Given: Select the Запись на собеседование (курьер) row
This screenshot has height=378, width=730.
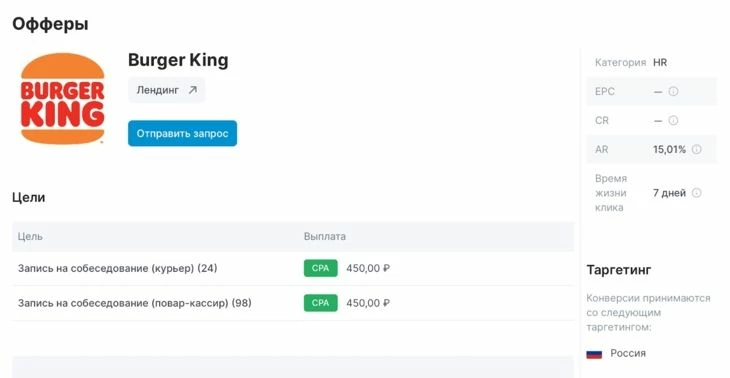Looking at the screenshot, I should (293, 268).
